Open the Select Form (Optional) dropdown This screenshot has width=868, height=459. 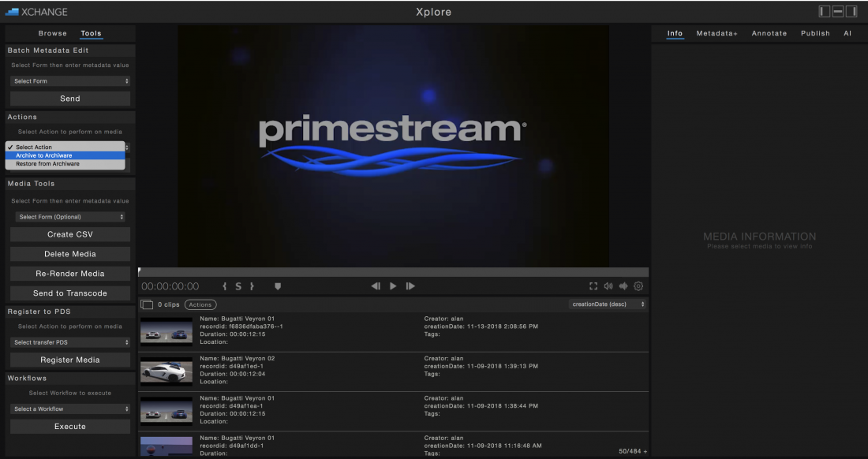[x=70, y=217]
